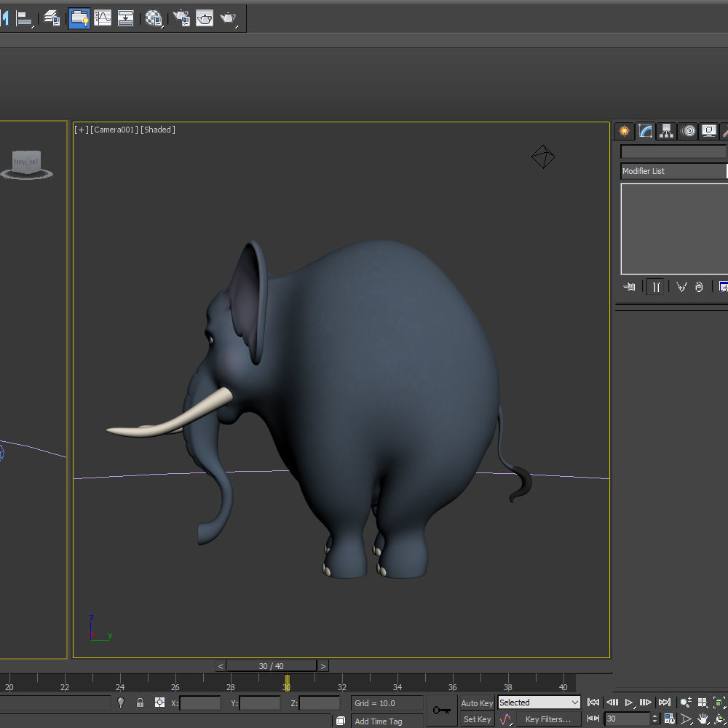The image size is (728, 728).
Task: Open the Render Setup dialog
Action: click(x=181, y=18)
